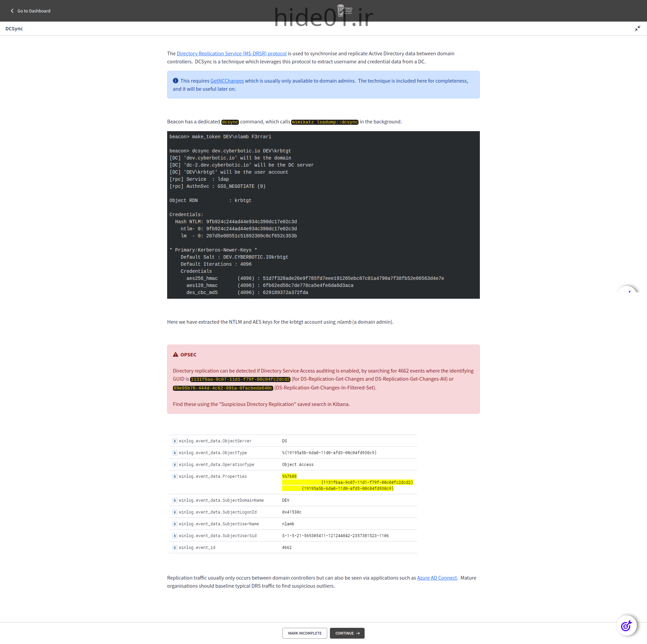Click the OPSEC heading text
Image resolution: width=647 pixels, height=644 pixels.
coord(188,355)
